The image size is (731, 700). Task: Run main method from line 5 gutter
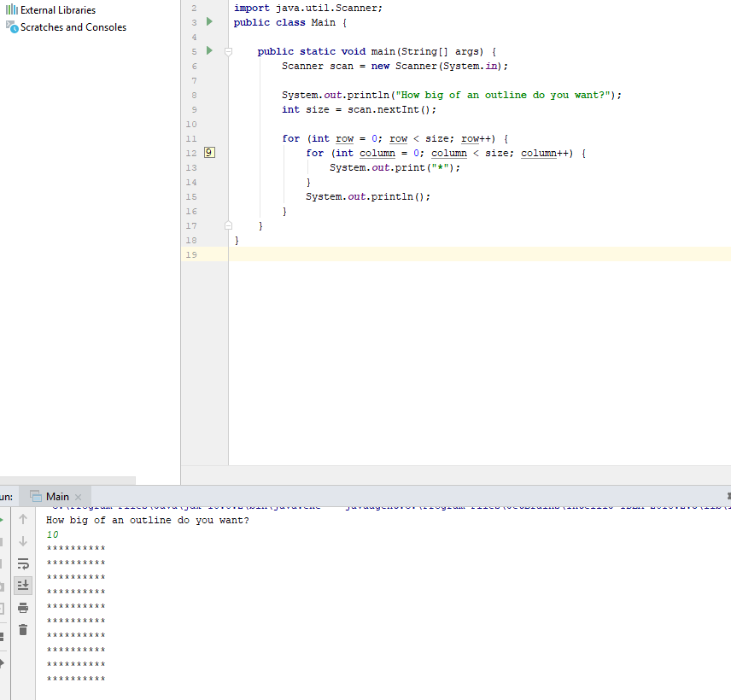209,50
